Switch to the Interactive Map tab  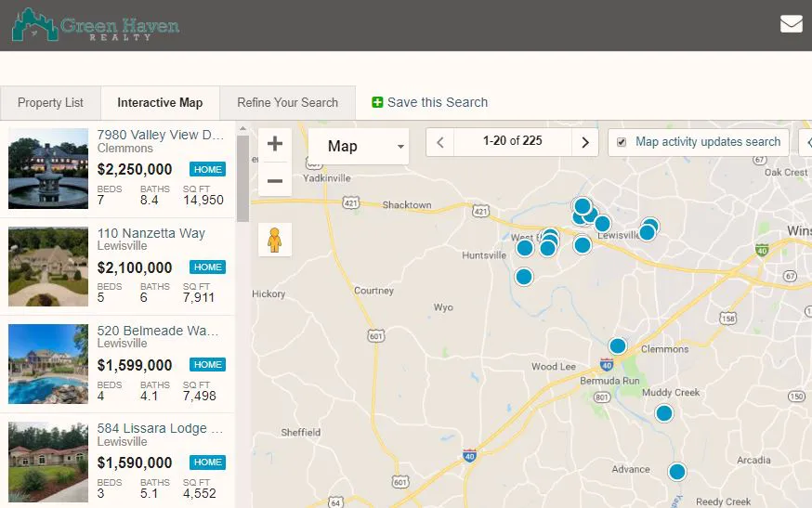pyautogui.click(x=160, y=102)
